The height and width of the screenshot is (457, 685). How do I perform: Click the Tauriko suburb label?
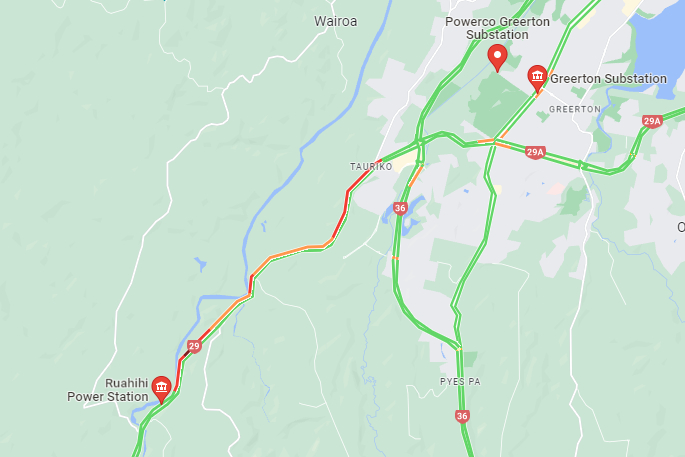click(x=371, y=166)
